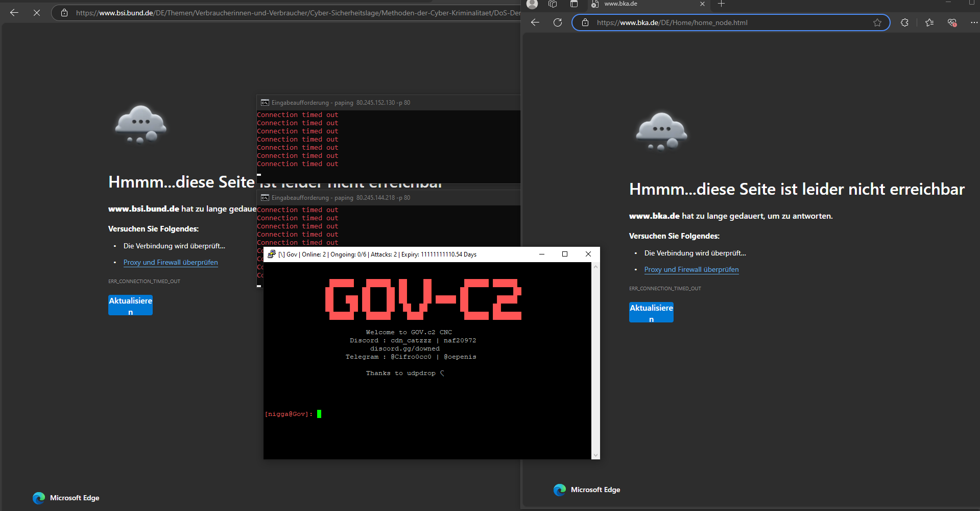Click the command prompt icon of paping 80.245.152.130

click(265, 103)
